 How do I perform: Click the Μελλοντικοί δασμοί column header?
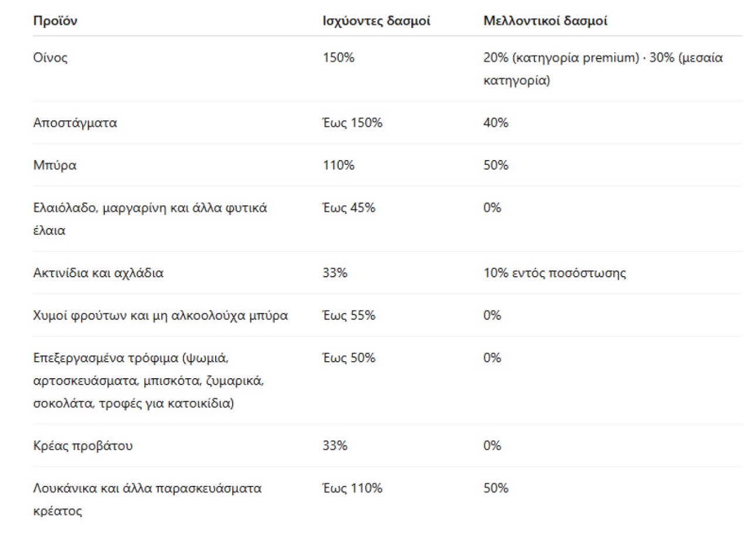[545, 22]
